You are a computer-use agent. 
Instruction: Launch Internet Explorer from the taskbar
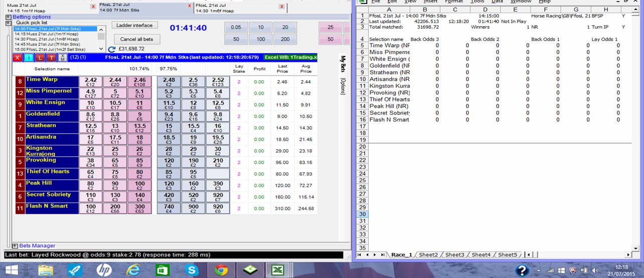coord(133,270)
